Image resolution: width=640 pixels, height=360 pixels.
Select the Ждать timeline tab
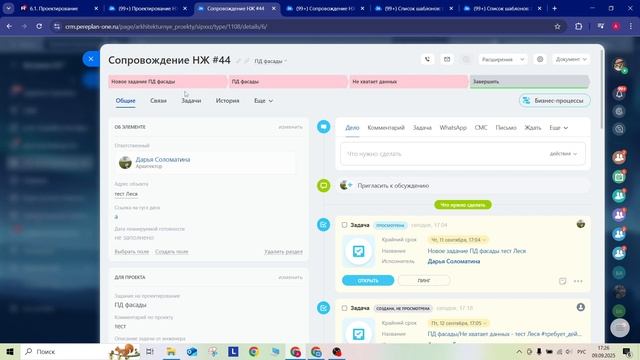pyautogui.click(x=533, y=128)
